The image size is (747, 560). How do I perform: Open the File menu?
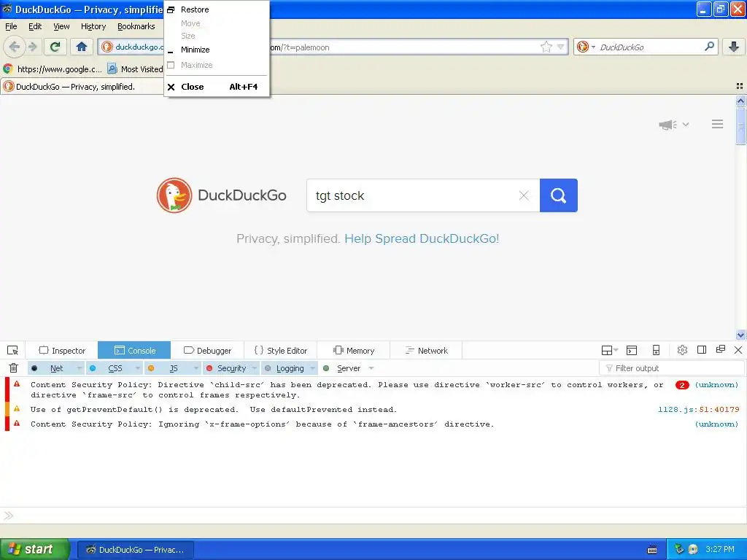(x=11, y=26)
